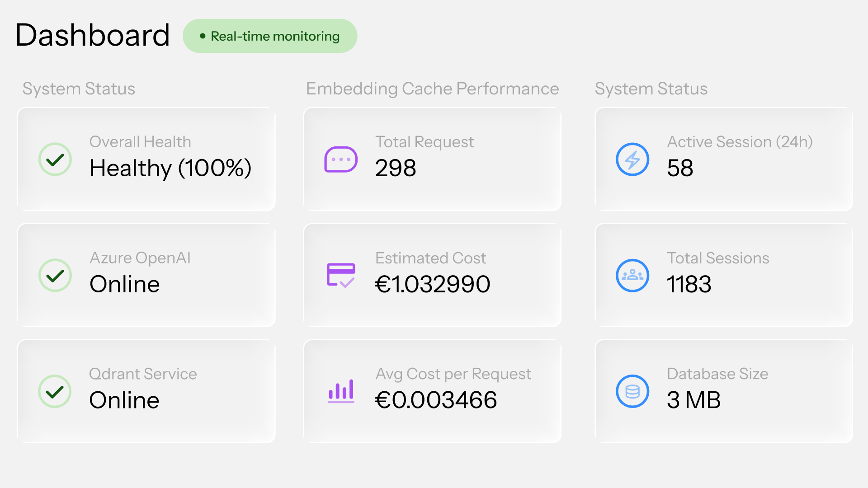868x488 pixels.
Task: Click the Overall Health green checkmark icon
Action: [x=55, y=160]
